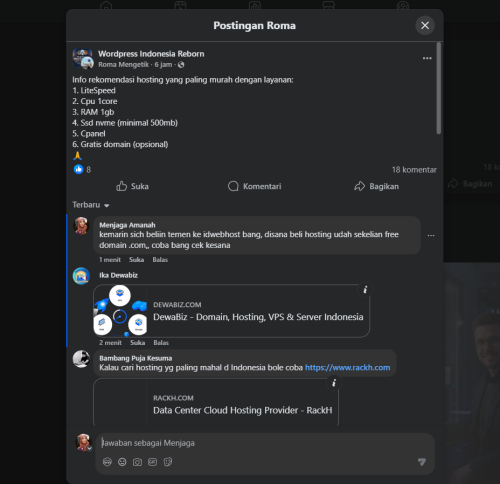Open Home icon in top navigation
The width and height of the screenshot is (500, 484).
coord(106,6)
